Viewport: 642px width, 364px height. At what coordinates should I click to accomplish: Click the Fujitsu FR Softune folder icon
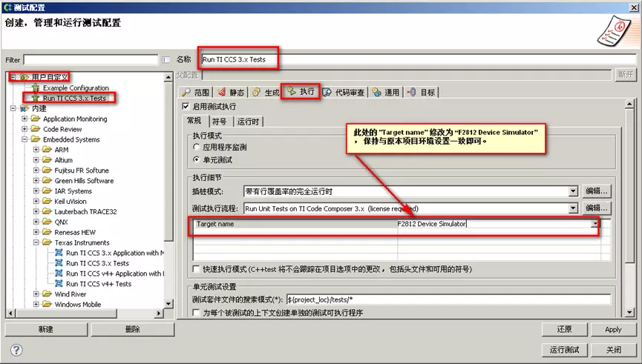[x=47, y=171]
